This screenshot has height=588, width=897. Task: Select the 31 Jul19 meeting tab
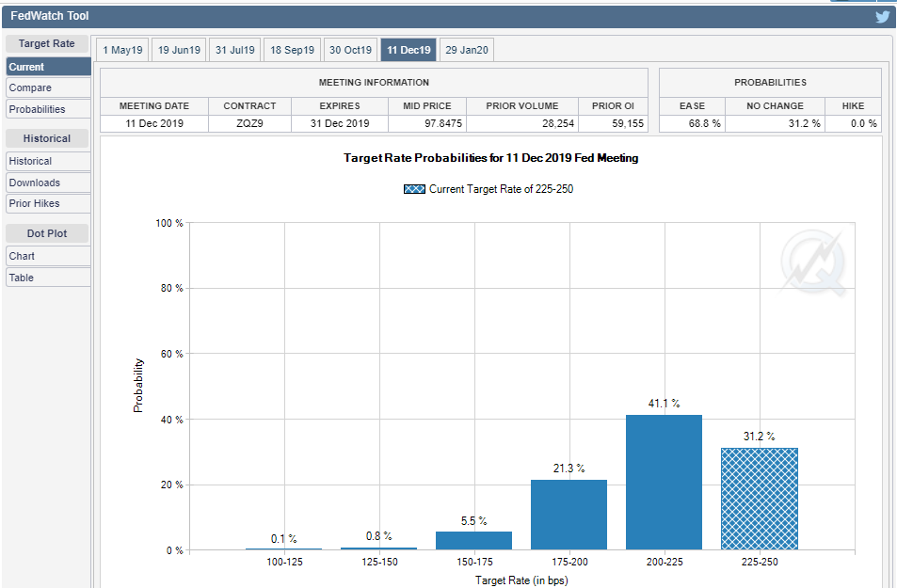234,50
